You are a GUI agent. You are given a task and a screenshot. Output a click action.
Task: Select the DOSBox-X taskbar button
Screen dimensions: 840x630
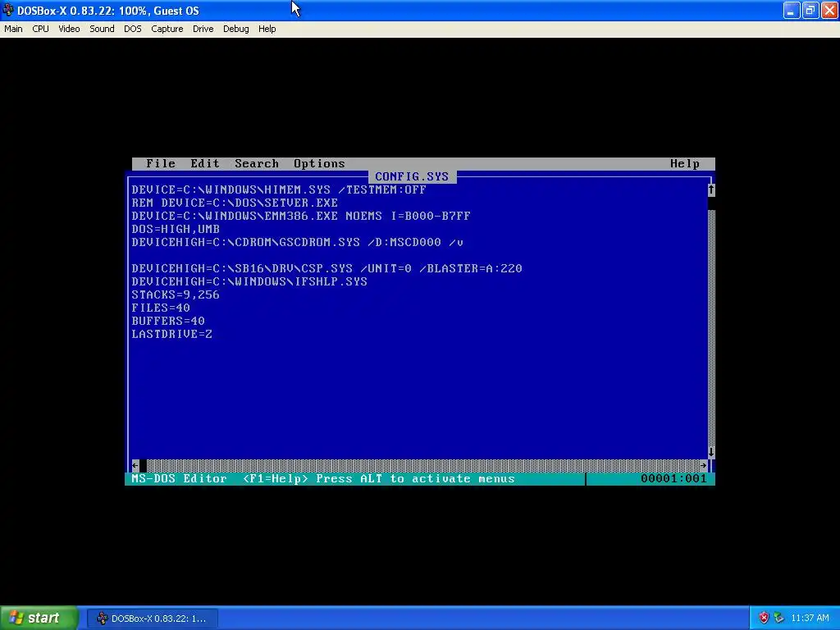coord(153,619)
